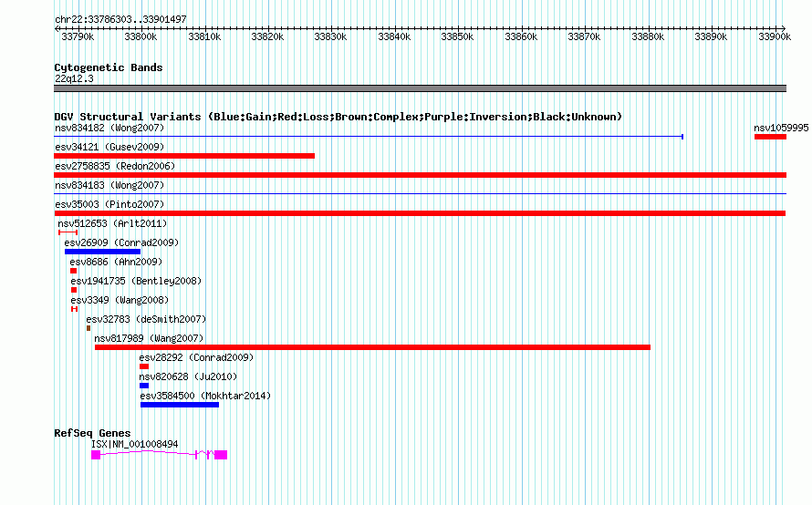Screen dimensions: 812x505
Task: Click the 33830k ruler tick label
Action: 331,36
